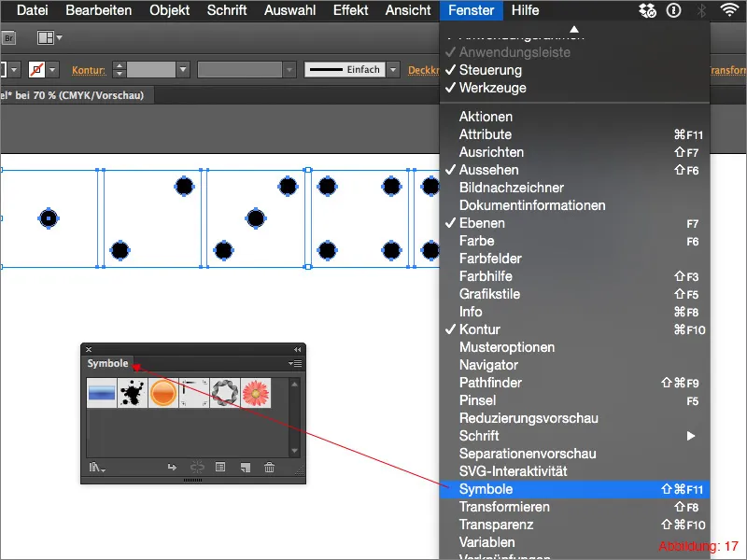The height and width of the screenshot is (560, 747).
Task: Open the Effekt menu
Action: tap(351, 10)
